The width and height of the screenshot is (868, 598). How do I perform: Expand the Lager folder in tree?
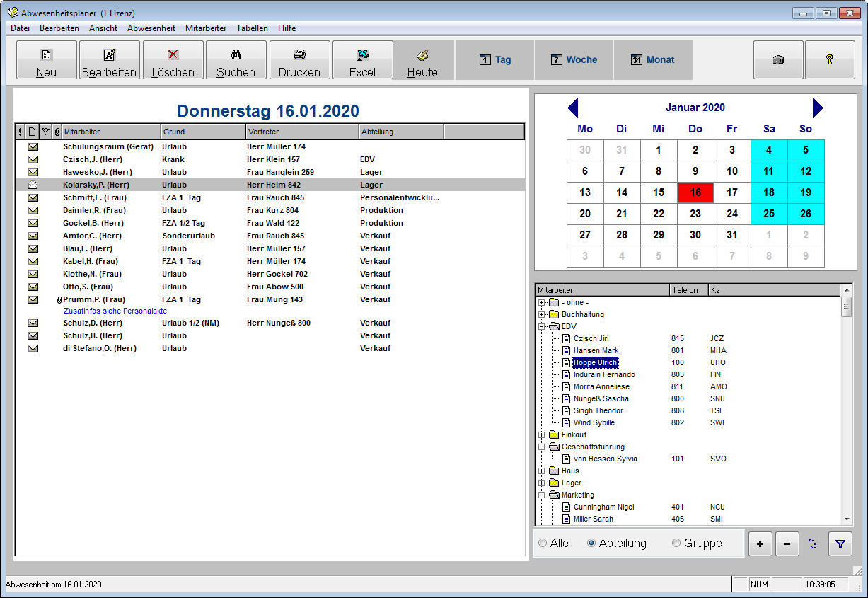(542, 483)
